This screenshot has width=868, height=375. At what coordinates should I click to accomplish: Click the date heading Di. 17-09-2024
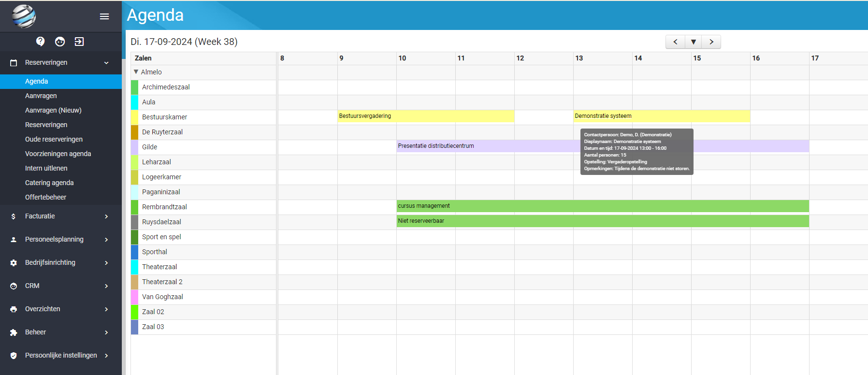point(184,42)
